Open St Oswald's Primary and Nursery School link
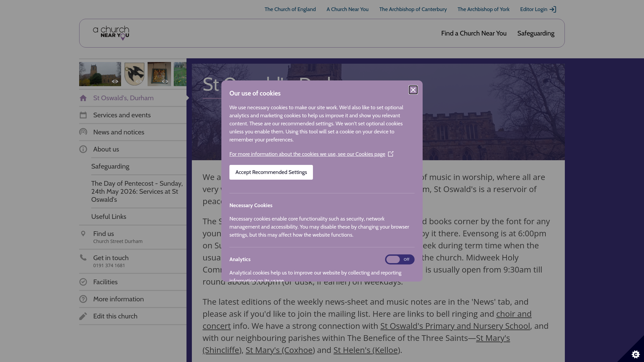Screen dimensions: 644x362 point(455,326)
